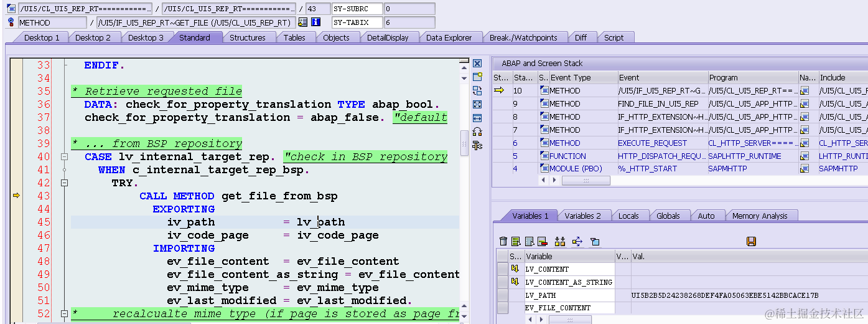Screen dimensions: 868x324
Task: Click the second Variables toolbar icon
Action: [x=516, y=242]
